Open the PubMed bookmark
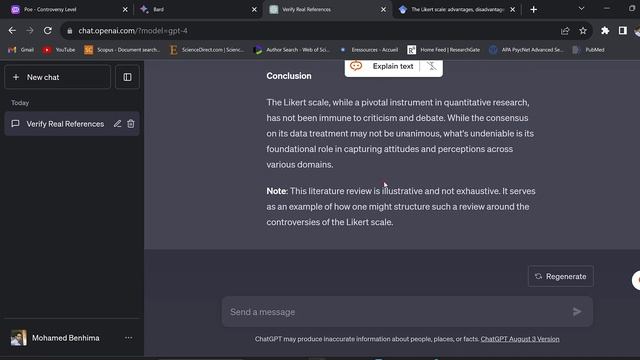Viewport: 640px width, 360px height. [x=588, y=50]
